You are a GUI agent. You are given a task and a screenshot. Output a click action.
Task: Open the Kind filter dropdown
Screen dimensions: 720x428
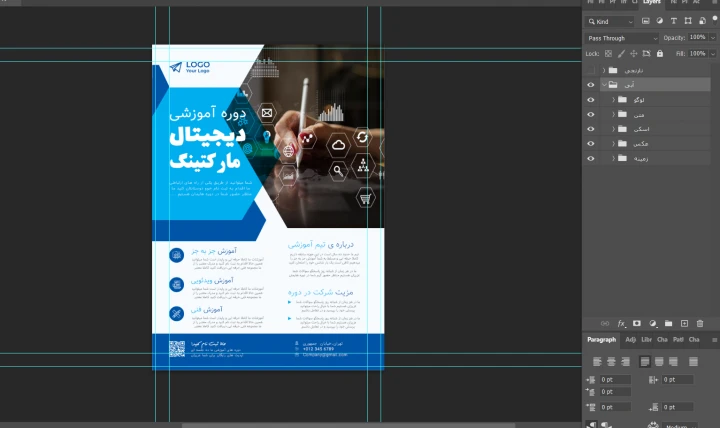click(x=611, y=21)
